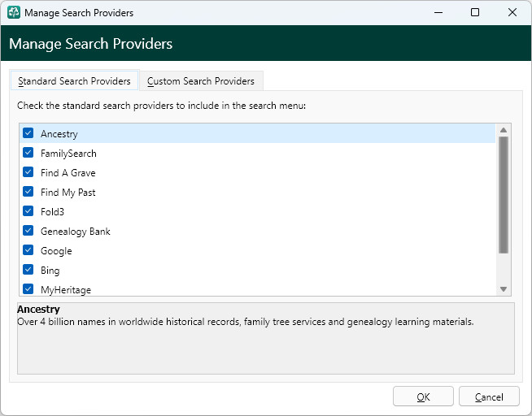Select the Genealogy Bank provider name
This screenshot has height=416, width=532.
76,232
